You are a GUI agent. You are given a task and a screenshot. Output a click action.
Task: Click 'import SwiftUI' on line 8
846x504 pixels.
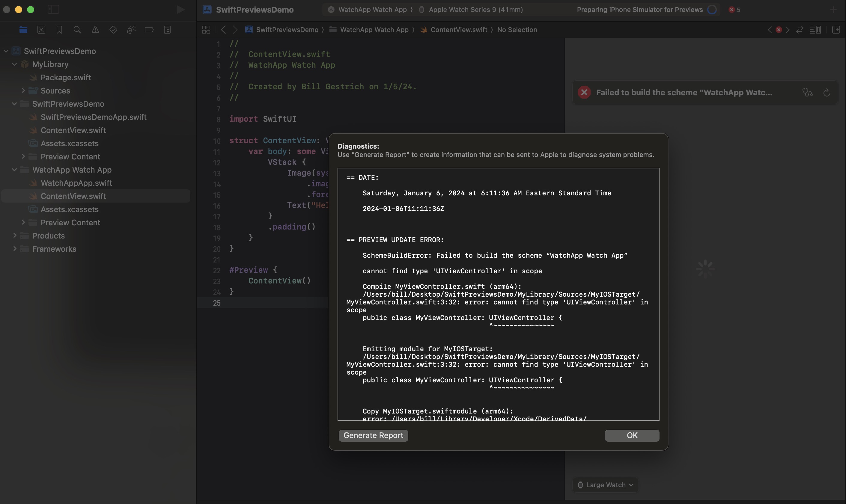(x=263, y=119)
